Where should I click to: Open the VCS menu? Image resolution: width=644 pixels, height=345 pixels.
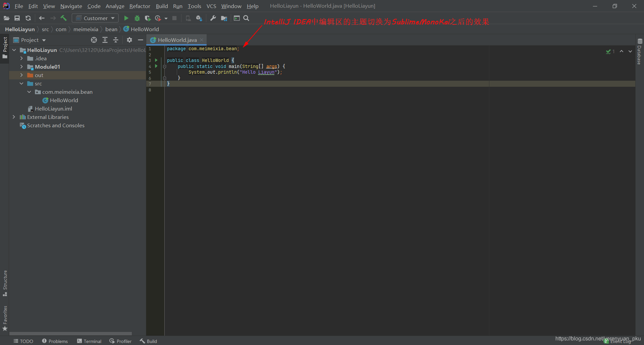click(x=211, y=6)
